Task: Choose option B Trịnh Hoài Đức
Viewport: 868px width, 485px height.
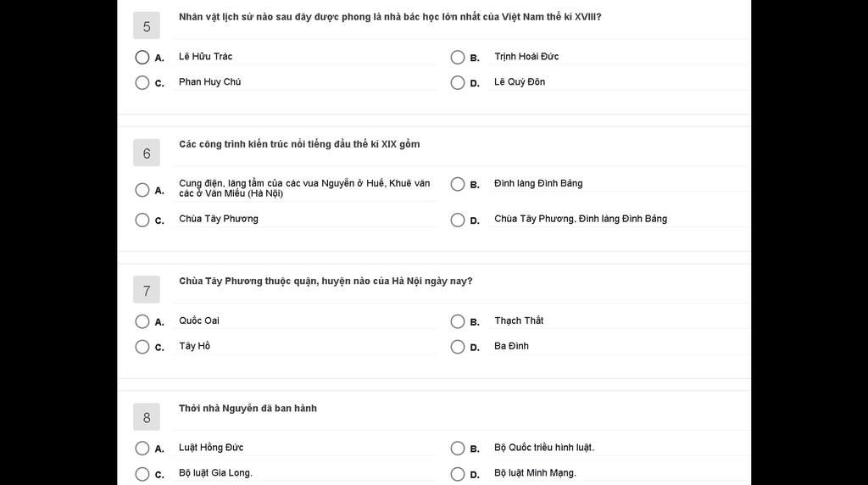Action: (x=458, y=57)
